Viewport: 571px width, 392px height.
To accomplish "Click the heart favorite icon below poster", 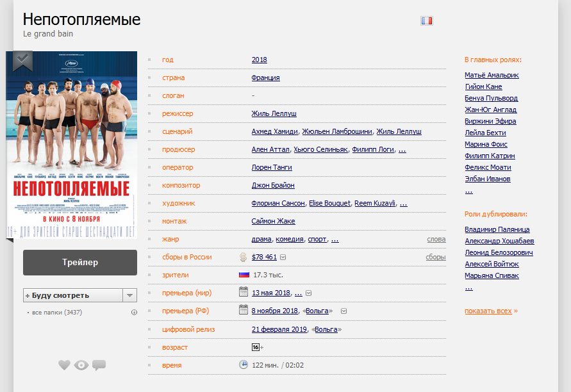I will click(64, 365).
